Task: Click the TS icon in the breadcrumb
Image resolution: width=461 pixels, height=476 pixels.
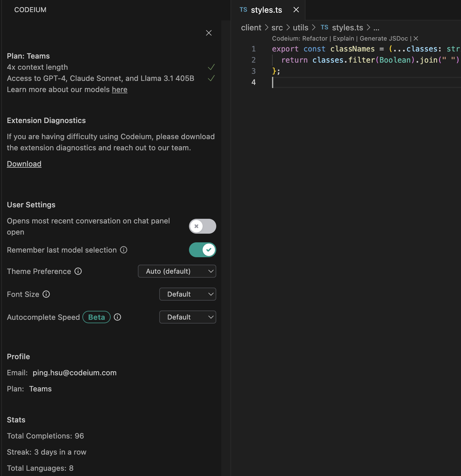Action: (324, 27)
